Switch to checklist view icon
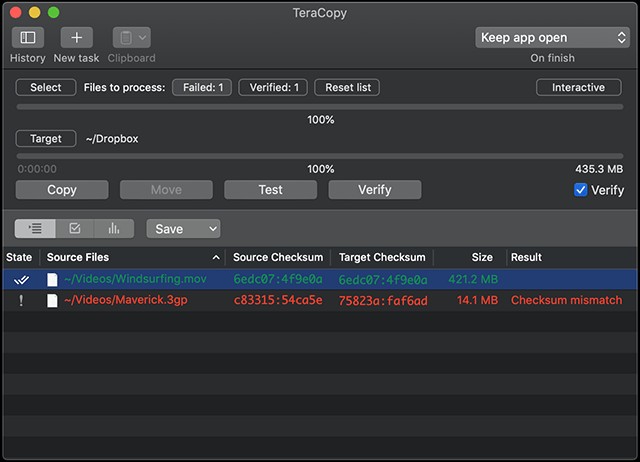This screenshot has width=640, height=462. click(75, 229)
